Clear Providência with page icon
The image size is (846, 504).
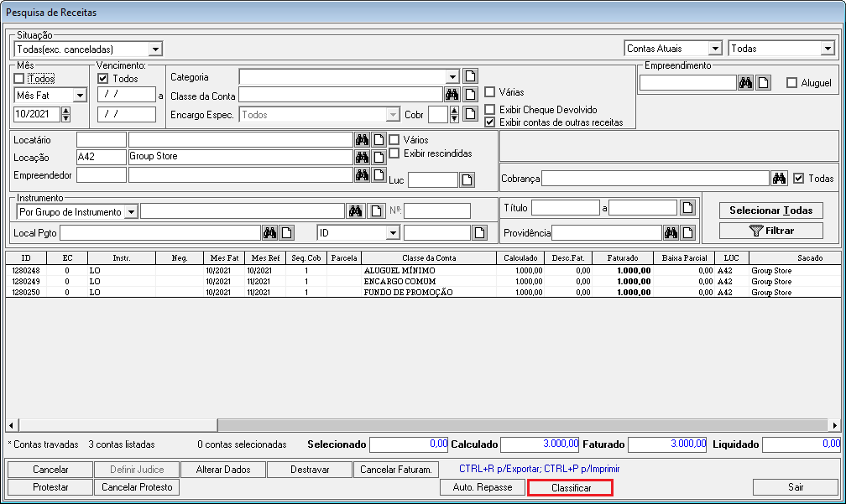[x=687, y=232]
